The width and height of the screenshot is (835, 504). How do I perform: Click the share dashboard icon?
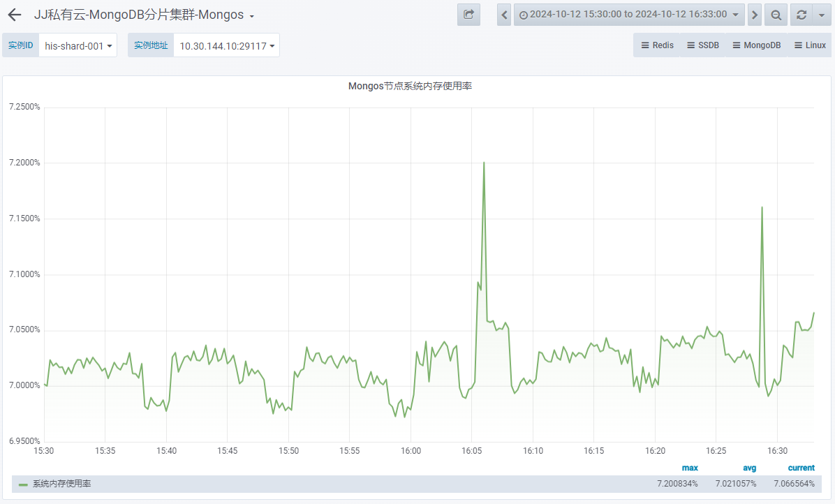(468, 15)
